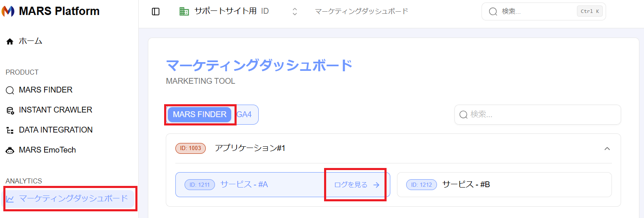Click the DATA INTEGRATION tree icon
Screen dimensions: 644x218
point(10,130)
